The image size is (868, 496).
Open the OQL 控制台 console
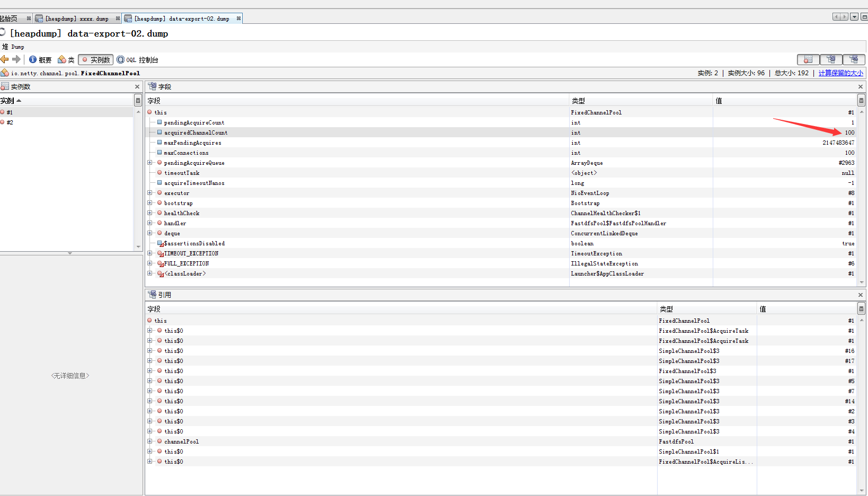tap(138, 60)
